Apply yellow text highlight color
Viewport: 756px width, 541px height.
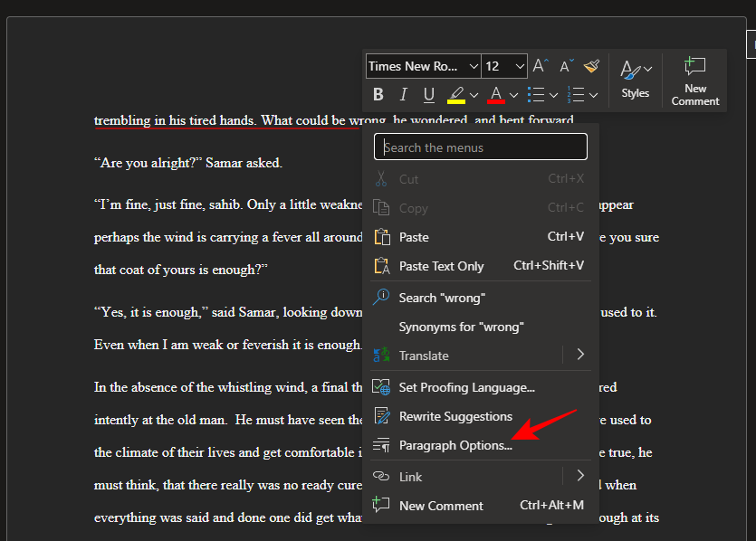click(456, 95)
